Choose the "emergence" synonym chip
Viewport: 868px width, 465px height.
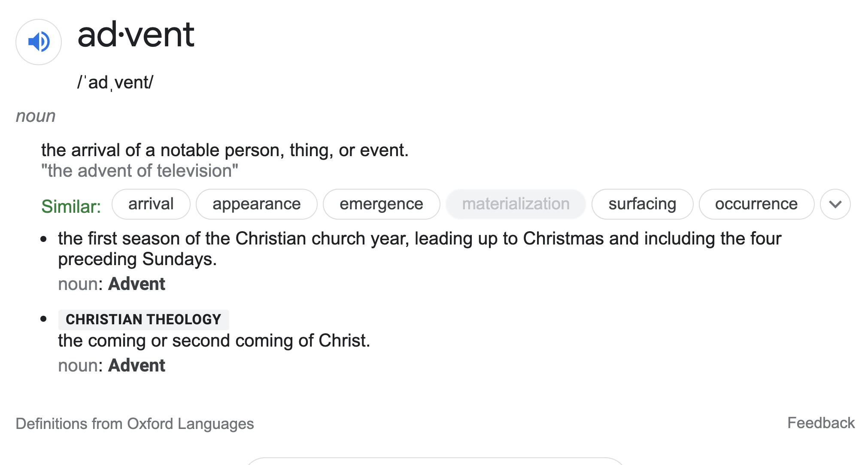(381, 204)
